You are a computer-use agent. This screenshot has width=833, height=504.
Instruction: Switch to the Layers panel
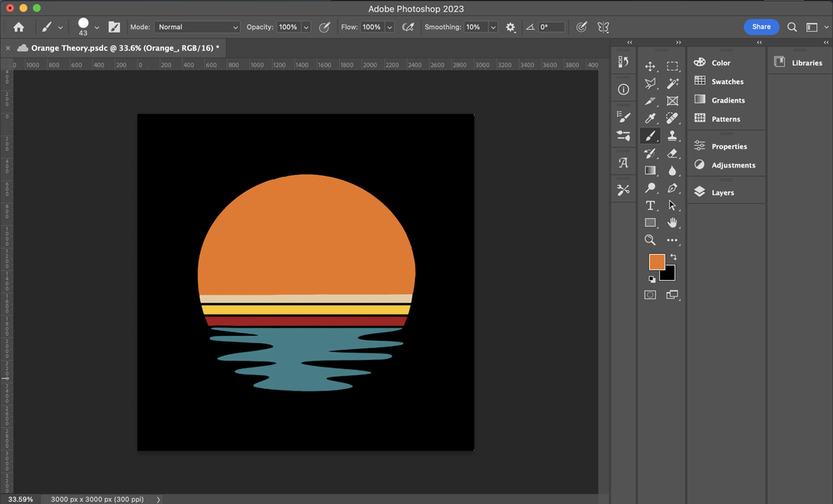721,192
